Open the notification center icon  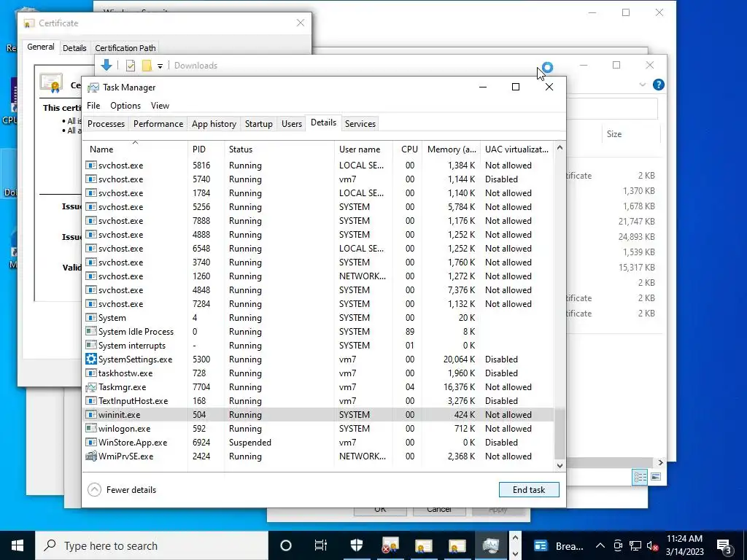click(x=724, y=545)
